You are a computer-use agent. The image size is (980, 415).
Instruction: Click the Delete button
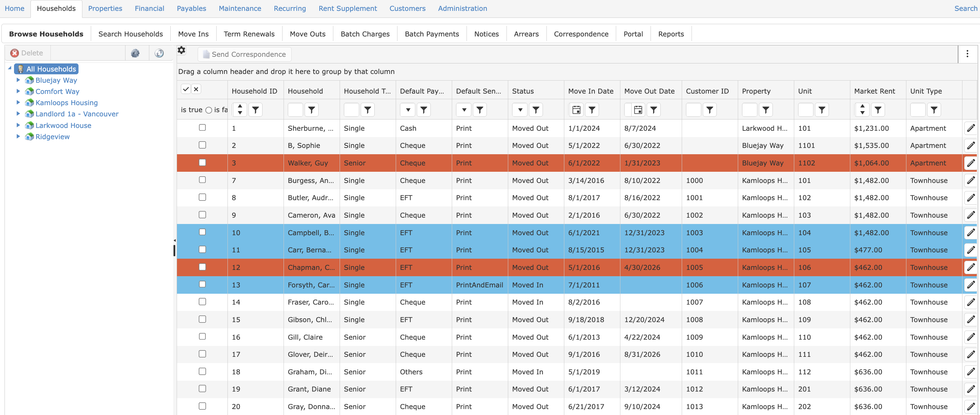point(27,53)
